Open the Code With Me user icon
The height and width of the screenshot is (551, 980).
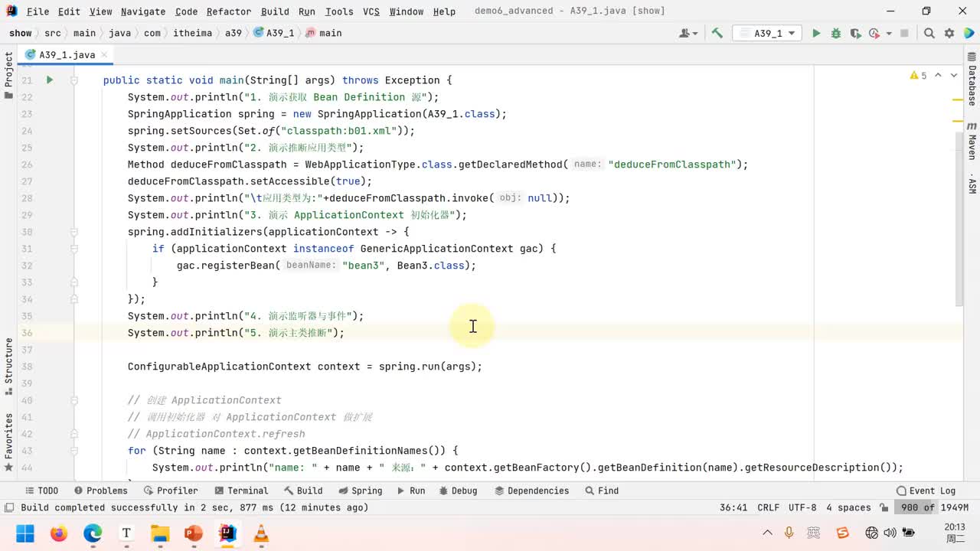(688, 33)
